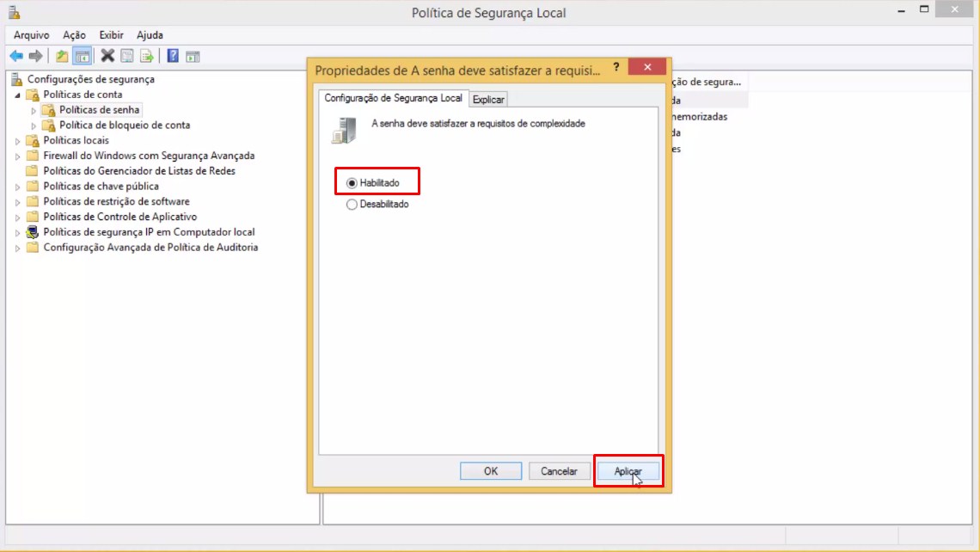This screenshot has width=980, height=552.
Task: Open the Ação menu
Action: click(74, 35)
